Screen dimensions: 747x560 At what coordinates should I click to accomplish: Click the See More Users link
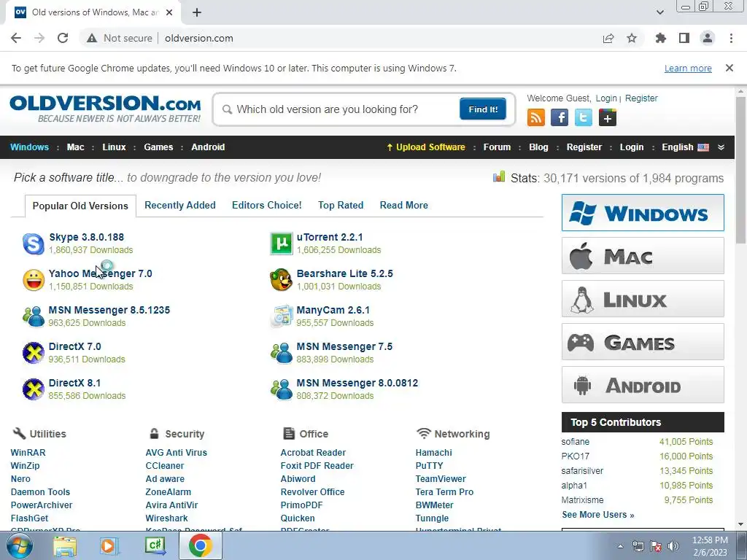598,515
